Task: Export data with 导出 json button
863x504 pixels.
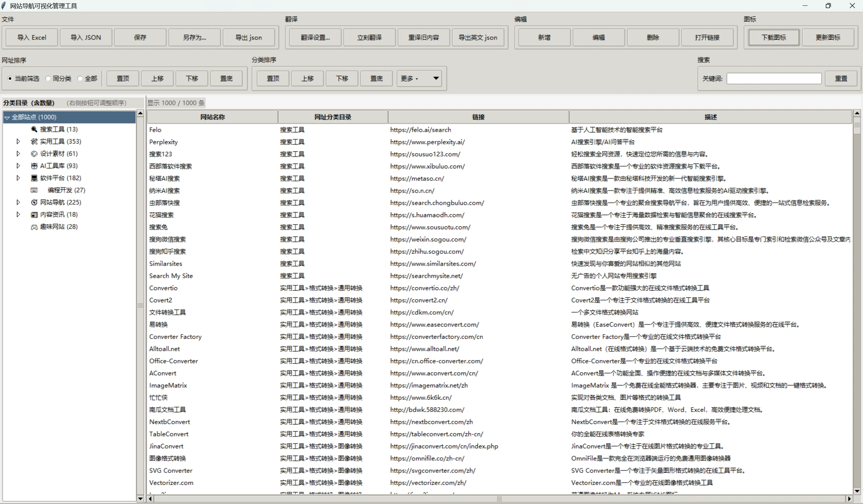Action: coord(249,37)
